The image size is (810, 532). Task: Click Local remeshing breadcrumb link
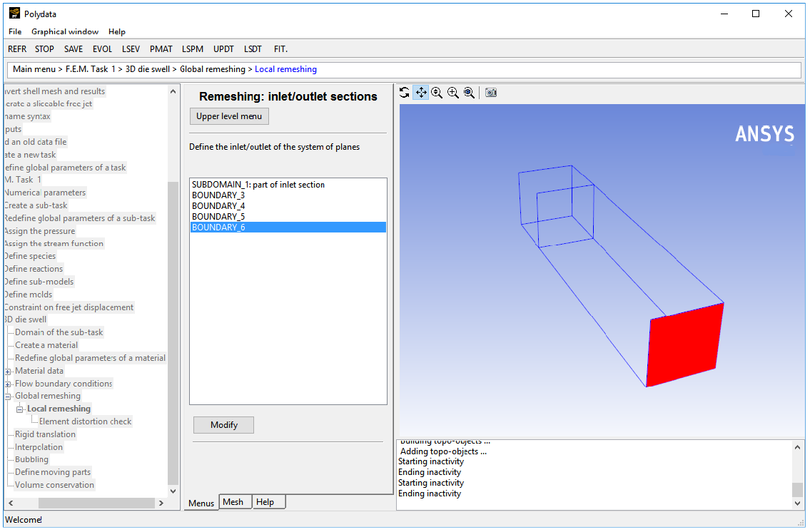(x=285, y=69)
